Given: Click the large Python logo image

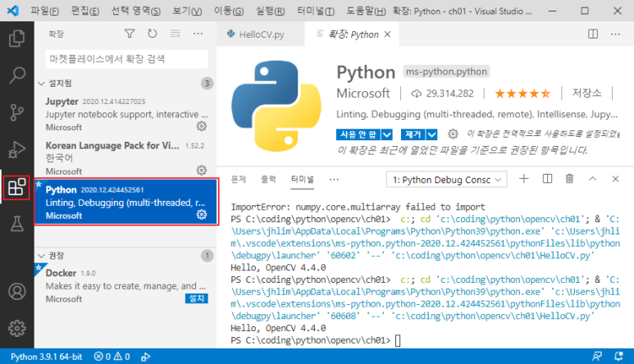Looking at the screenshot, I should pyautogui.click(x=276, y=106).
